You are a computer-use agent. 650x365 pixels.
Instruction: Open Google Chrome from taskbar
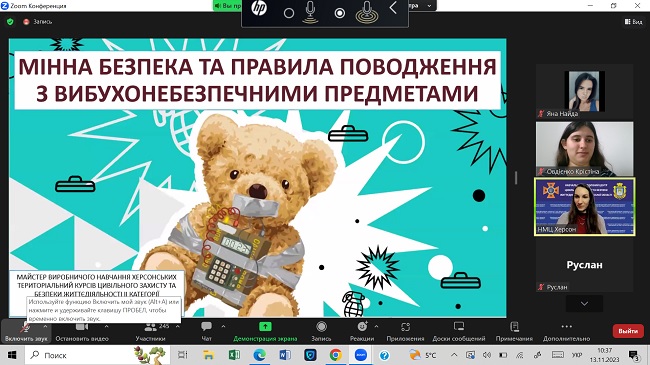click(x=336, y=355)
